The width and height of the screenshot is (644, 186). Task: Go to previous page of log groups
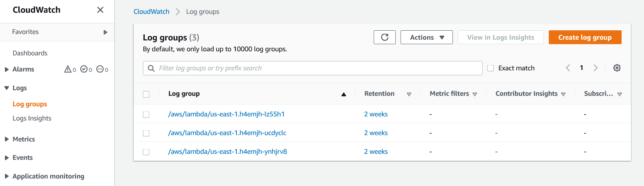(568, 68)
